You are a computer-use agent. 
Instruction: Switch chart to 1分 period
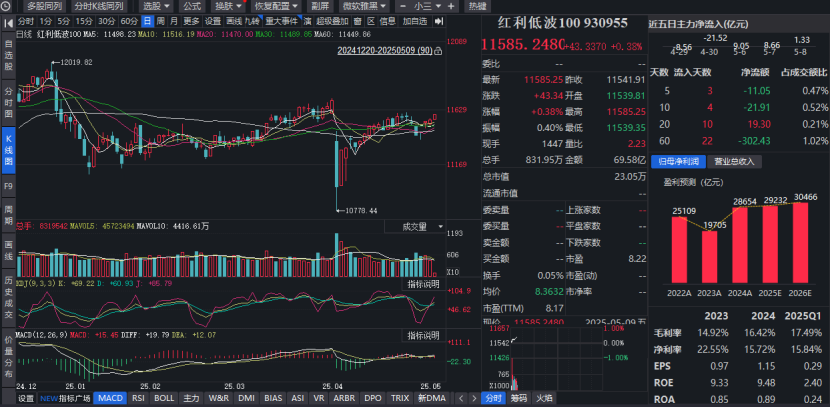[46, 22]
